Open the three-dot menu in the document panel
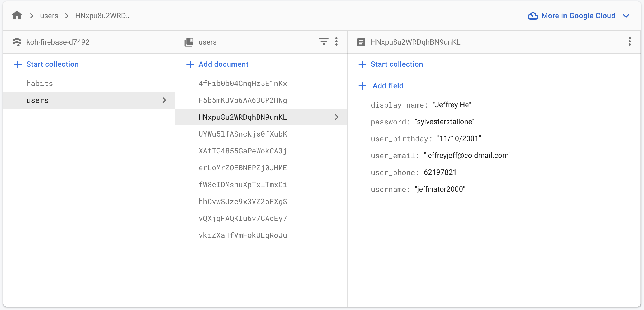644x310 pixels. 629,41
